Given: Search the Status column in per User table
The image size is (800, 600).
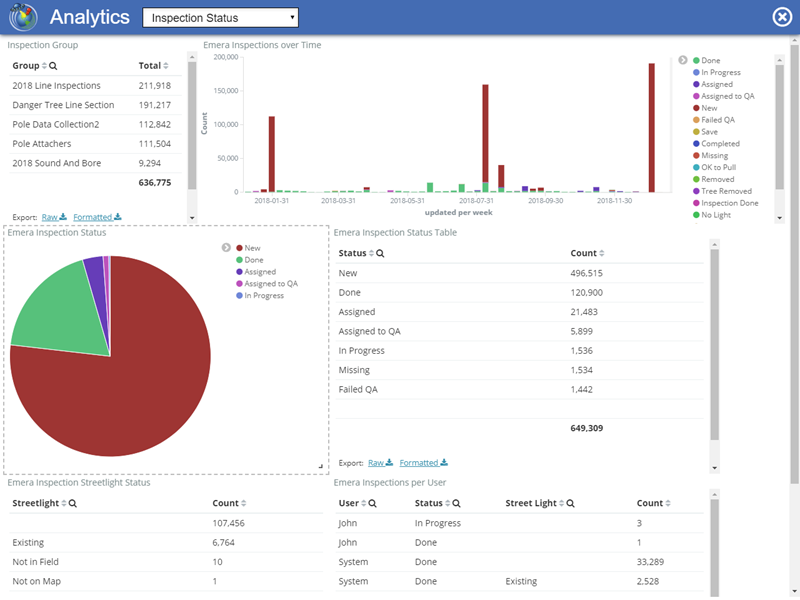Looking at the screenshot, I should (456, 503).
